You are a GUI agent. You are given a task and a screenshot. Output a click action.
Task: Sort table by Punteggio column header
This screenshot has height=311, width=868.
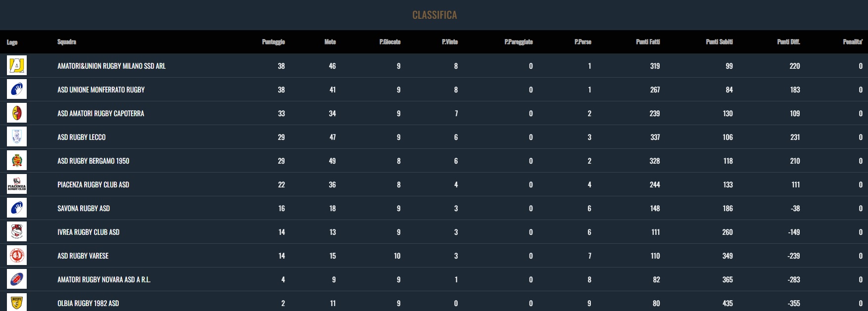pyautogui.click(x=273, y=42)
